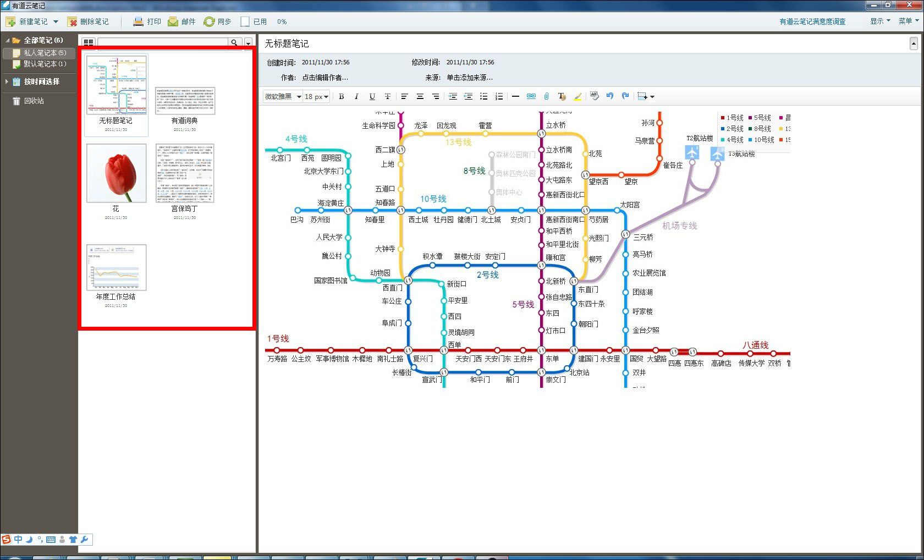Open the 微软雅黑 font dropdown
The image size is (924, 560).
point(283,96)
